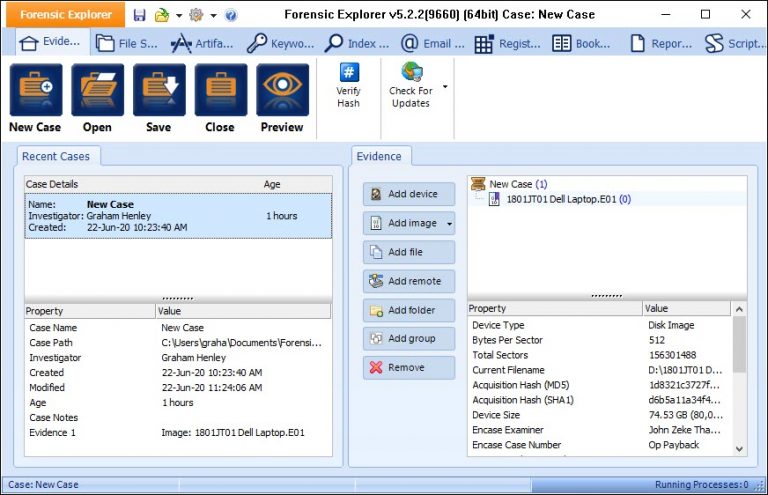Run Verify Hash from the ribbon
Viewport: 768px width, 495px height.
tap(348, 73)
